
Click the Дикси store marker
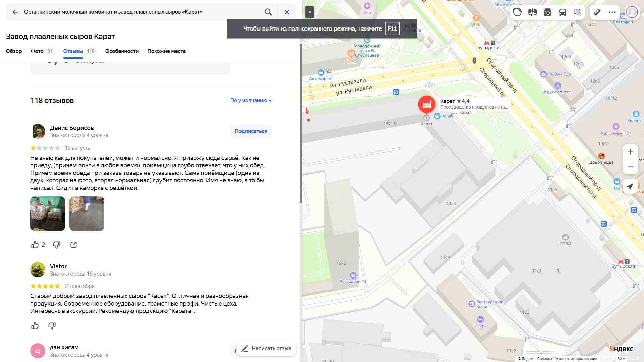click(x=351, y=53)
